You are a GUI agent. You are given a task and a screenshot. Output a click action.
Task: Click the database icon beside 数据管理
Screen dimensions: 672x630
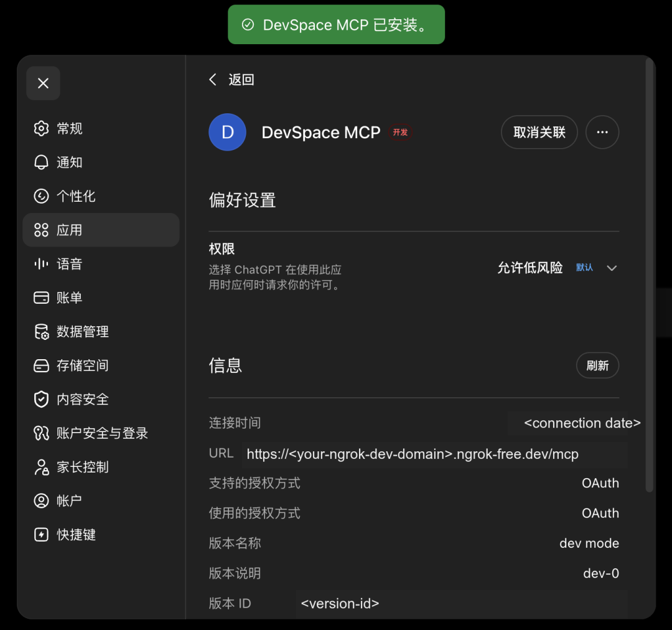pyautogui.click(x=41, y=332)
